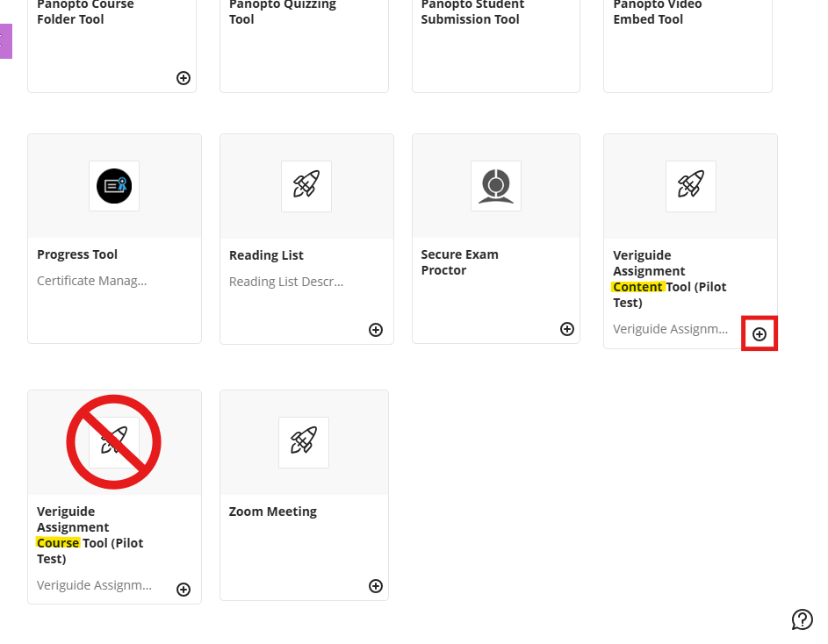Click plus icon on Reading List card

376,330
